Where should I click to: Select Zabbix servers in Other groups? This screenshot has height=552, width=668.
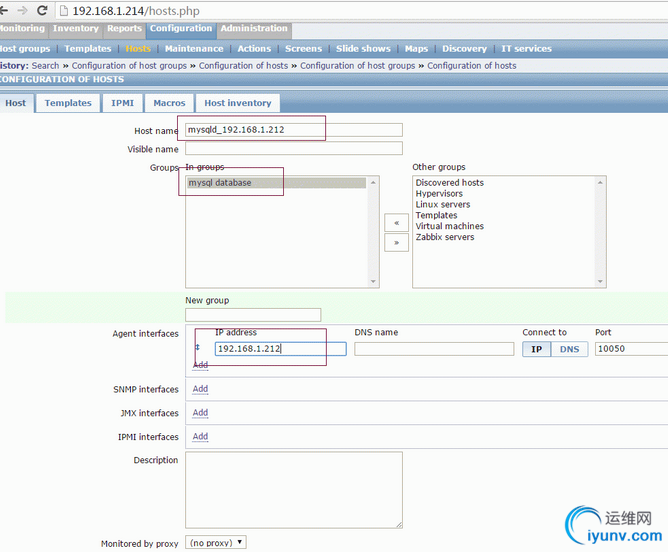[x=445, y=237]
